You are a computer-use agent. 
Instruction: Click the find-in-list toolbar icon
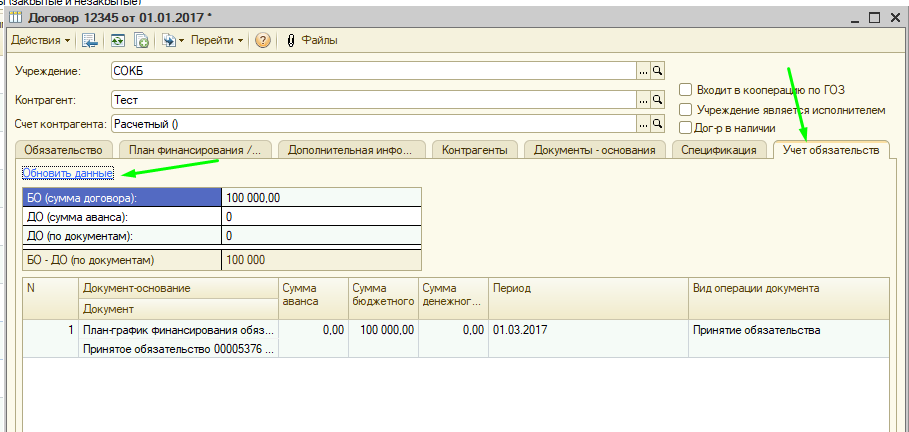click(90, 40)
